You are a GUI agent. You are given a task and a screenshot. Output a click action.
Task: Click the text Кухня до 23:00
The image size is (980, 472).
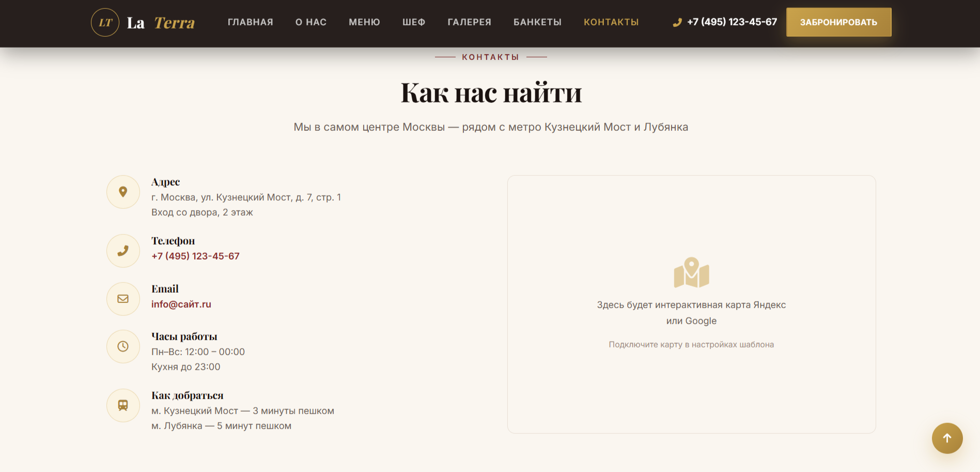click(185, 367)
